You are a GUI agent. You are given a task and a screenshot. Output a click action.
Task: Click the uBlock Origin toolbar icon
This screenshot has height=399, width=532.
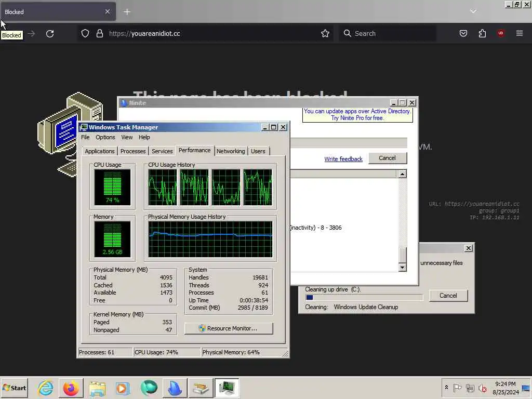[x=500, y=33]
